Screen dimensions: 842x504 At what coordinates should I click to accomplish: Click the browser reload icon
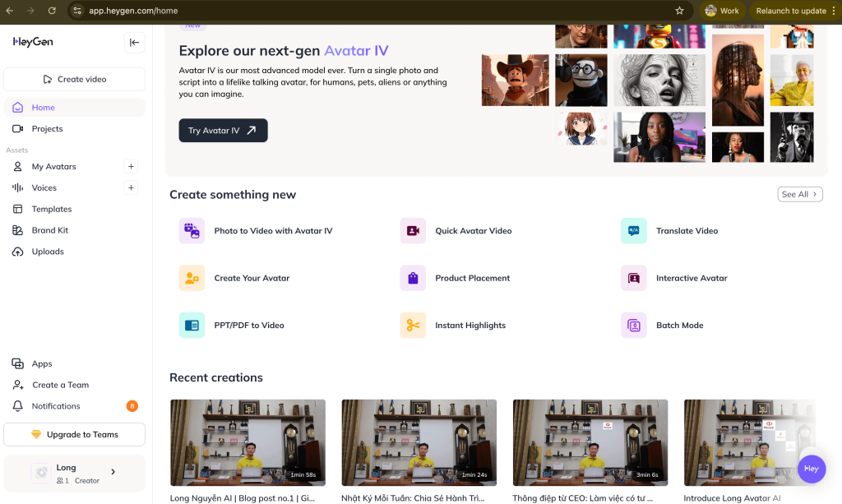pyautogui.click(x=52, y=11)
